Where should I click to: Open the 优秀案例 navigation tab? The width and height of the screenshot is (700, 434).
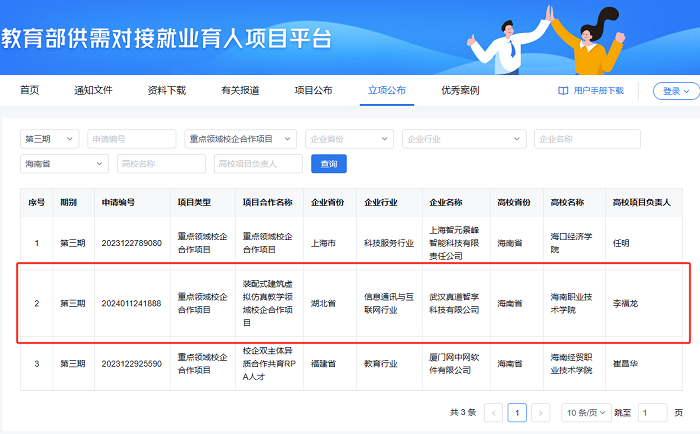point(459,90)
